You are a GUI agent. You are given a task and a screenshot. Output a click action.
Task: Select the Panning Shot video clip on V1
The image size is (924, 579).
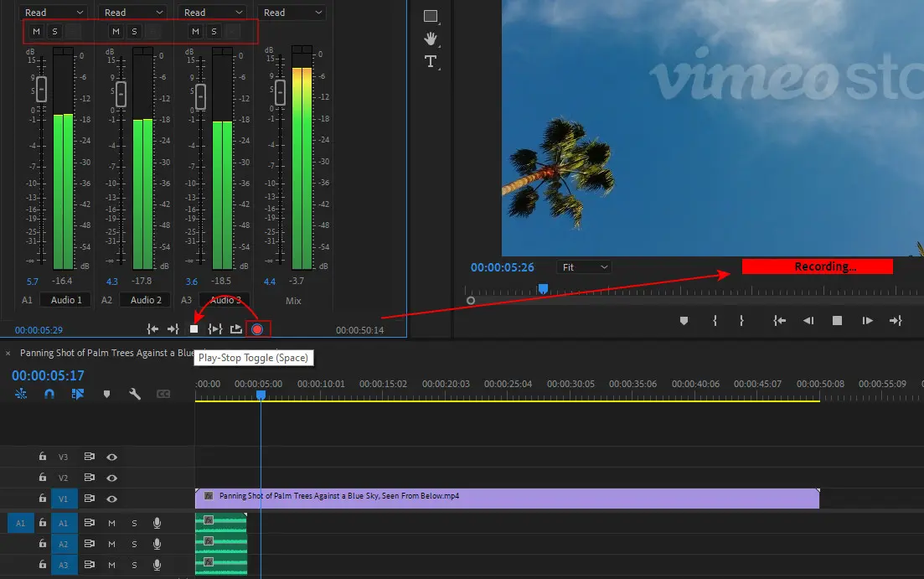tap(507, 499)
